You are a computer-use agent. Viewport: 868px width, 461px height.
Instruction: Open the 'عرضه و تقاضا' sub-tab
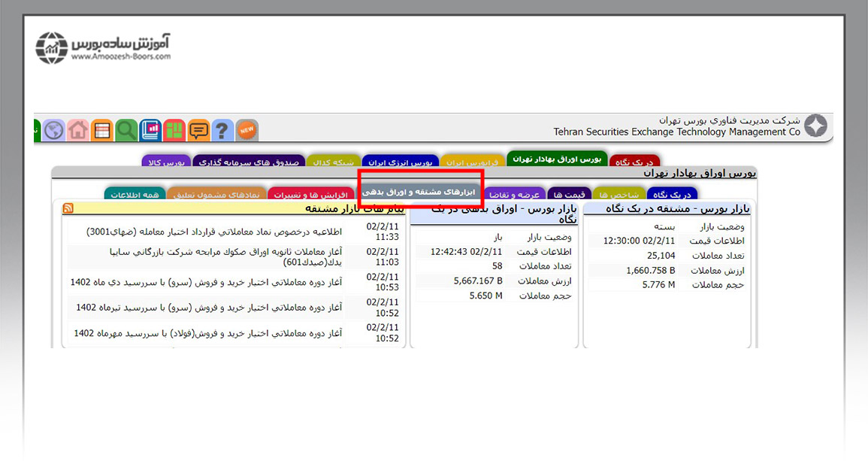[x=516, y=194]
